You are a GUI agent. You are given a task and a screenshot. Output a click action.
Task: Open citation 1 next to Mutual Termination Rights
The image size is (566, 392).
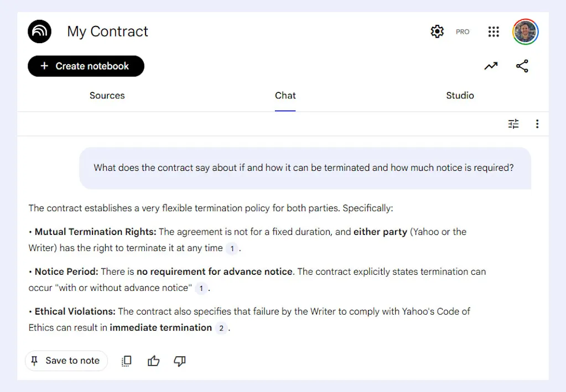(x=232, y=248)
